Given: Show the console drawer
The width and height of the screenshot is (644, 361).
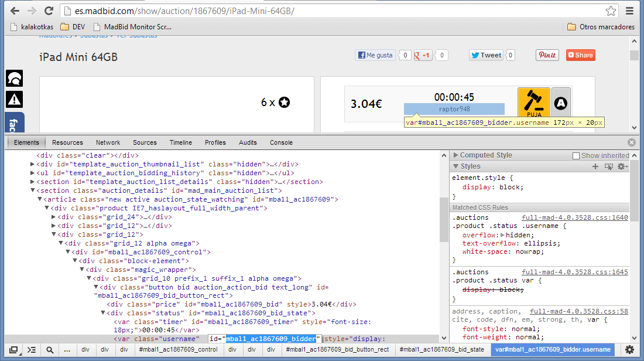Looking at the screenshot, I should [32, 349].
